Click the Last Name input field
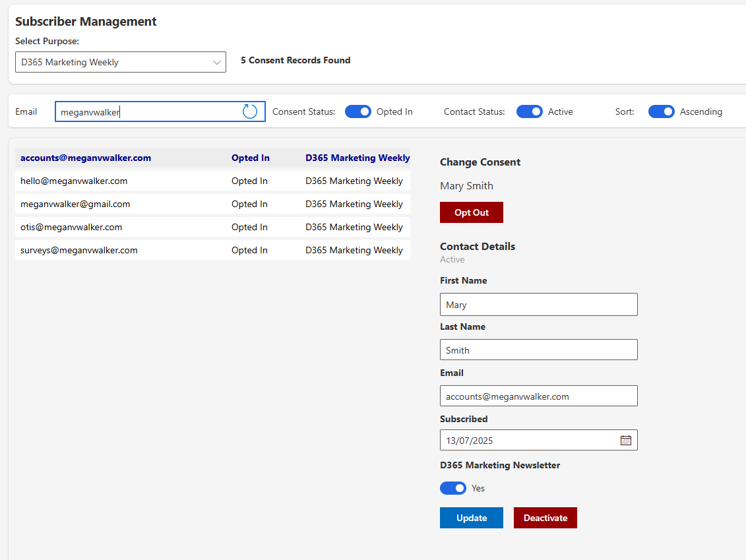 [538, 350]
